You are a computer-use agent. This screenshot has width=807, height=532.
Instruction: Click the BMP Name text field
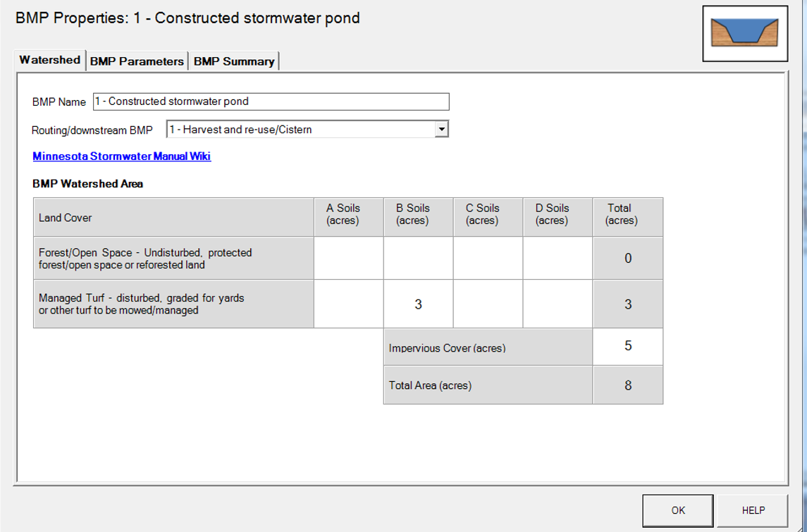pyautogui.click(x=271, y=101)
